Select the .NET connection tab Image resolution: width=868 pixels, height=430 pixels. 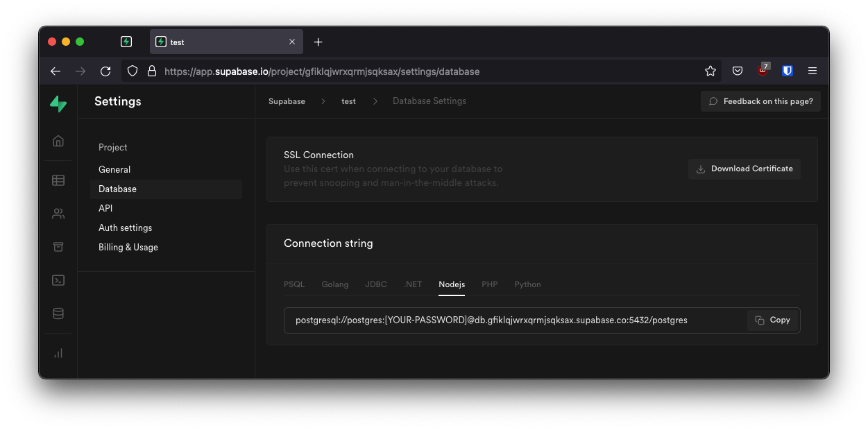click(x=413, y=284)
